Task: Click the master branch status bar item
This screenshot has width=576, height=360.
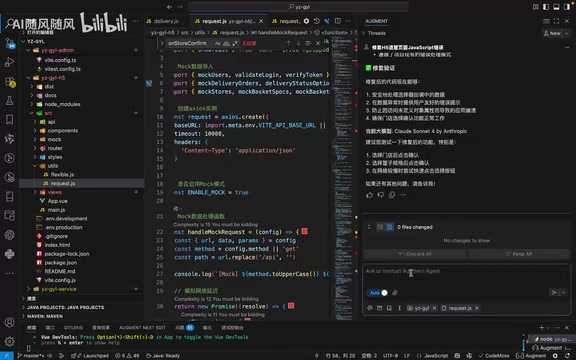Action: coord(32,356)
